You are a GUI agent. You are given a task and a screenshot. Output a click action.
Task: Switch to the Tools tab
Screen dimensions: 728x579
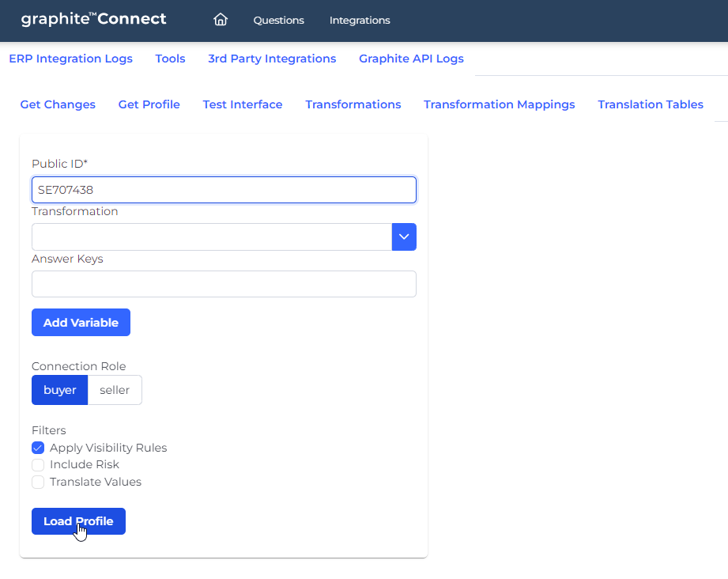pos(170,59)
